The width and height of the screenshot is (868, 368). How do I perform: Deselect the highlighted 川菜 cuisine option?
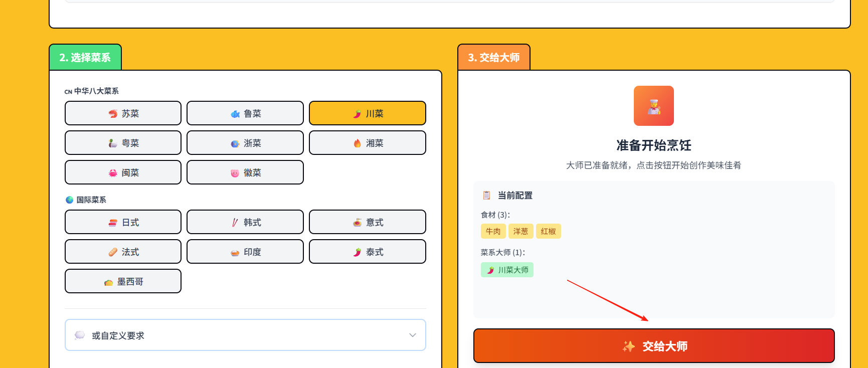[x=367, y=113]
